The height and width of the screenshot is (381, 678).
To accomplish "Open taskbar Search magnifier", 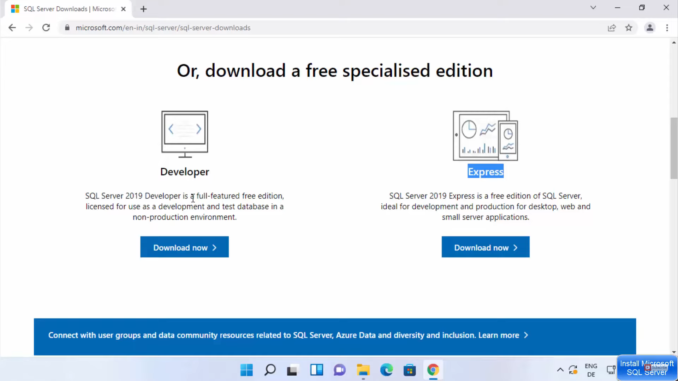I will (270, 370).
